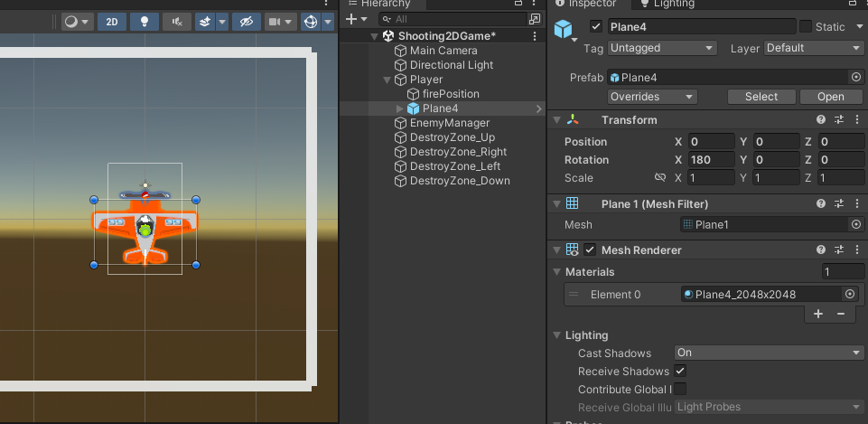Toggle hidden objects visibility eye icon
868x424 pixels.
coord(247,23)
